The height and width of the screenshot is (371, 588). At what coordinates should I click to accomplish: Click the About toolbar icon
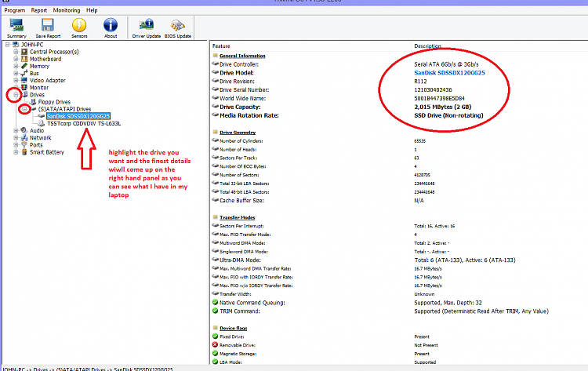111,28
